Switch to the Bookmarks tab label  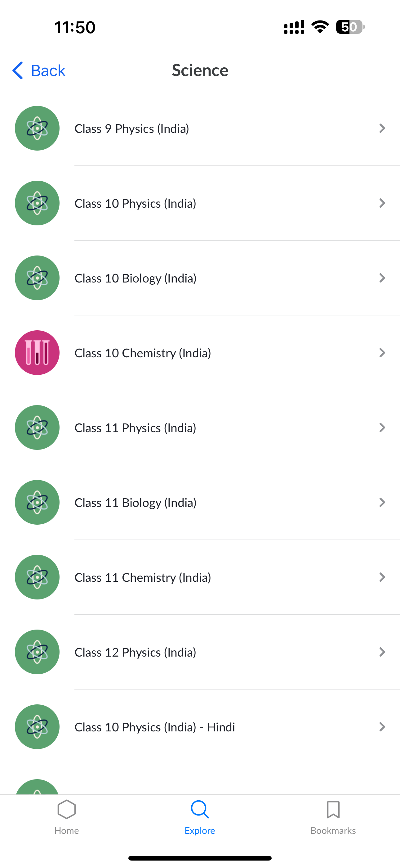click(333, 831)
